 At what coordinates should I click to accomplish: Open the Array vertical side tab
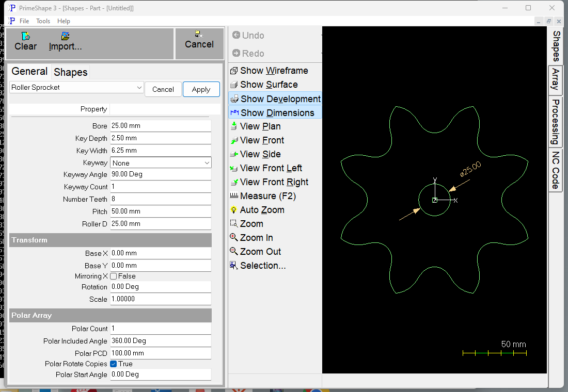(x=556, y=80)
